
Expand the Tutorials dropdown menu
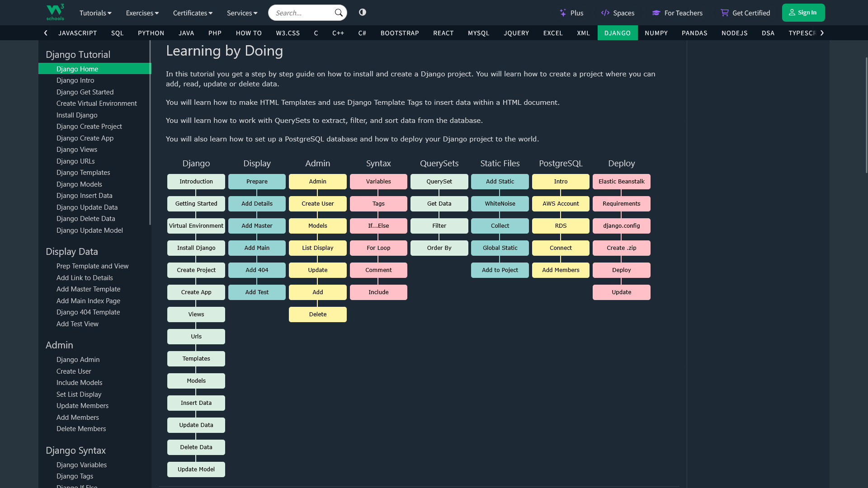tap(95, 13)
